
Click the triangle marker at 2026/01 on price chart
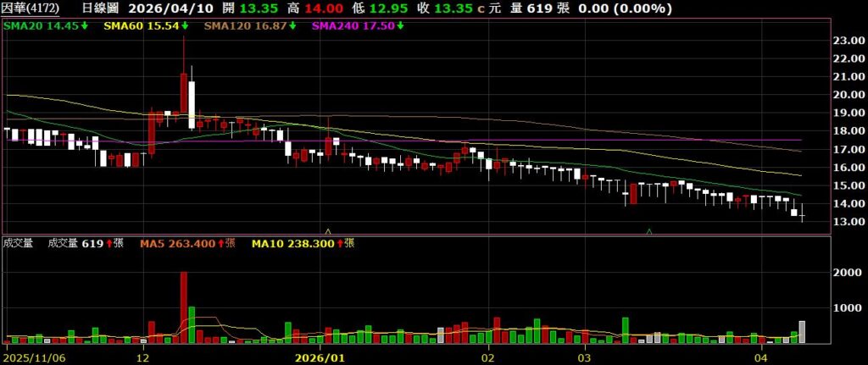[328, 230]
